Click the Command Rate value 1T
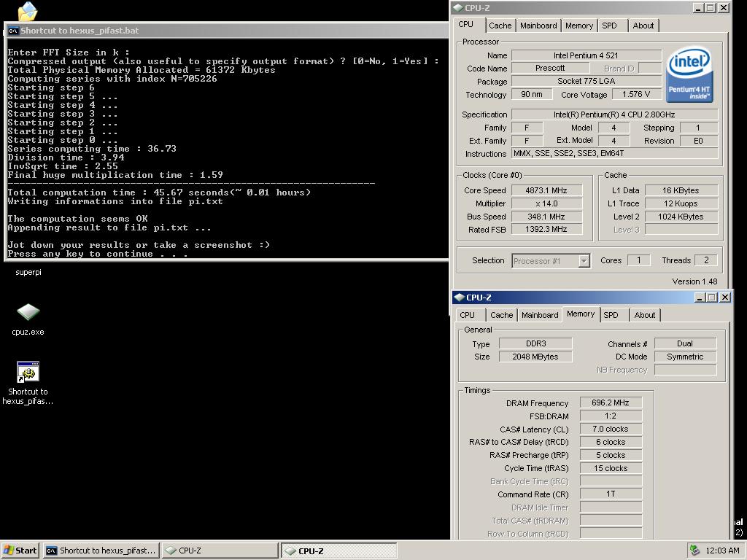This screenshot has height=560, width=747. tap(611, 494)
